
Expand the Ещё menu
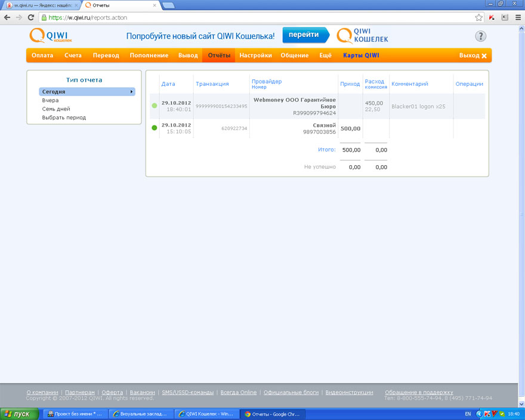(x=325, y=55)
